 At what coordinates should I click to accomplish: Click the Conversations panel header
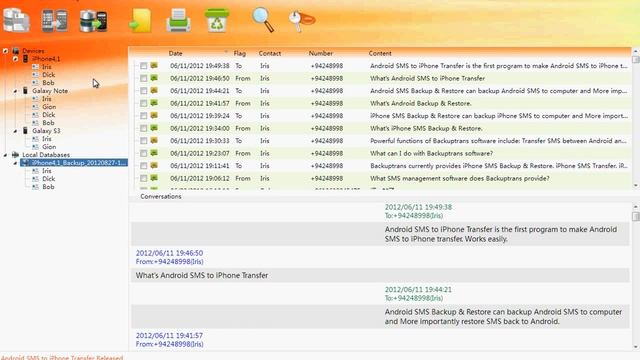[x=161, y=196]
